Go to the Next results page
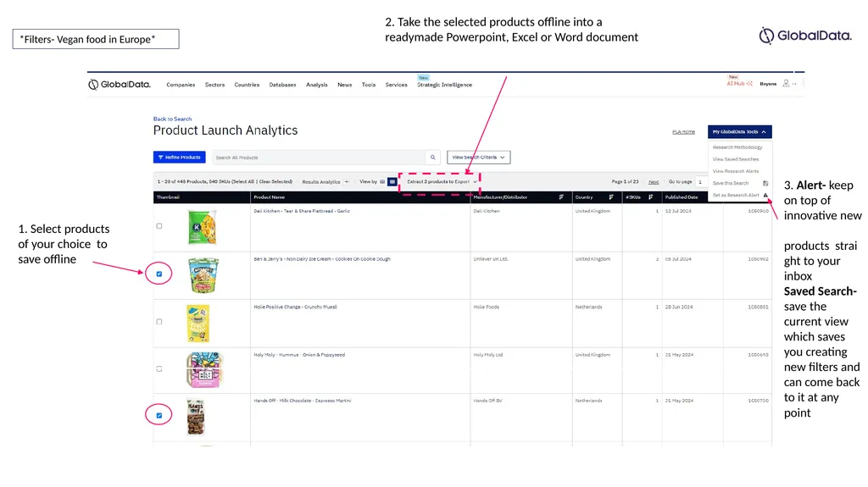Viewport: 868px width, 487px height. 654,181
